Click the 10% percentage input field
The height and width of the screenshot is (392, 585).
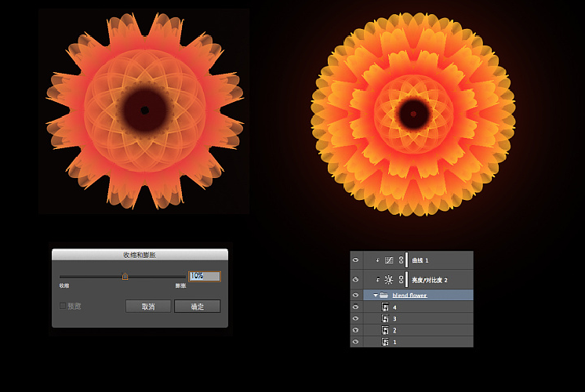tap(204, 276)
